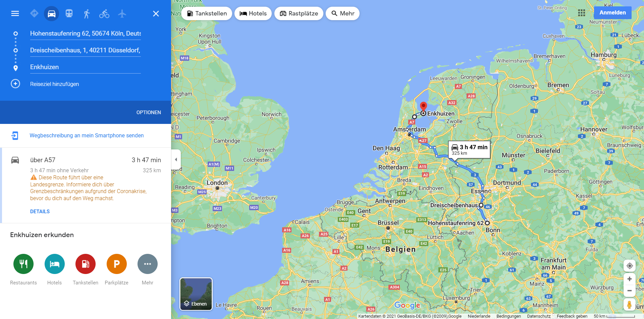
Task: Select public transit travel mode
Action: 69,13
